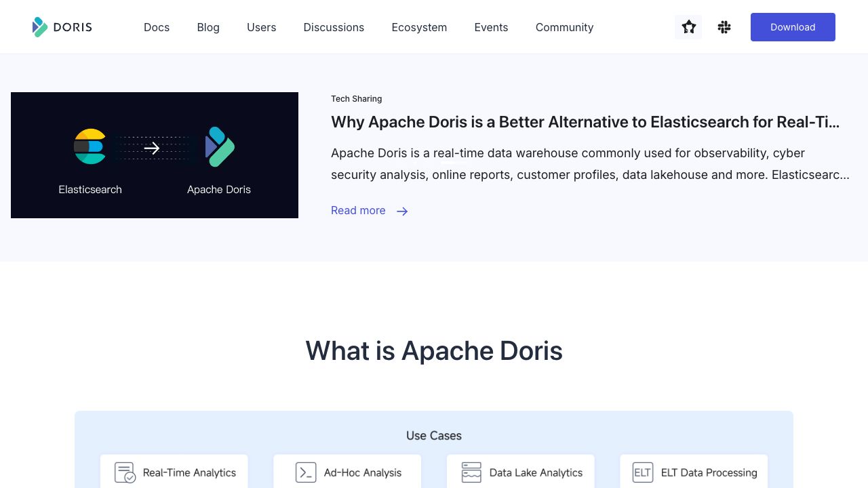
Task: Open the GitHub star icon
Action: (x=688, y=27)
